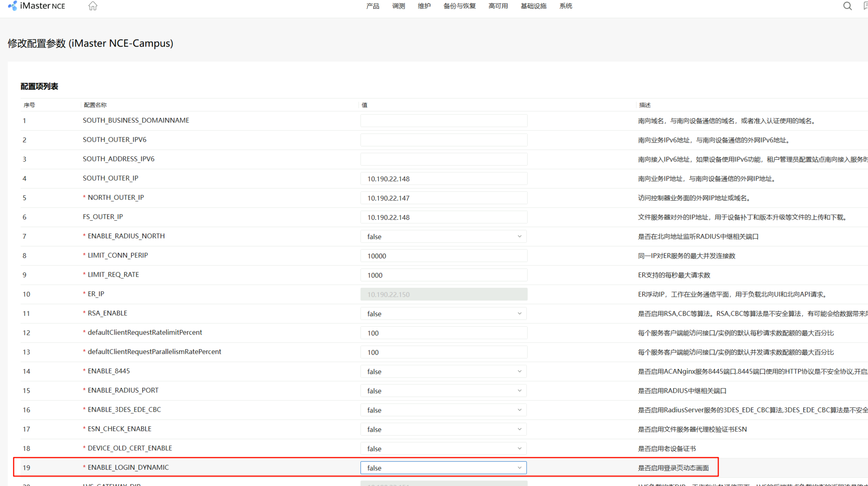
Task: Open the 调测 menu
Action: (x=398, y=6)
